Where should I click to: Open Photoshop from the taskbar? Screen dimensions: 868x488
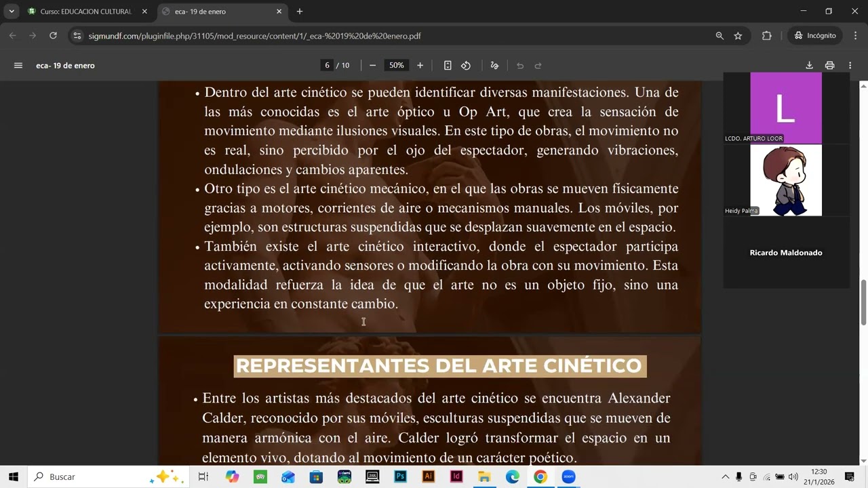tap(400, 476)
